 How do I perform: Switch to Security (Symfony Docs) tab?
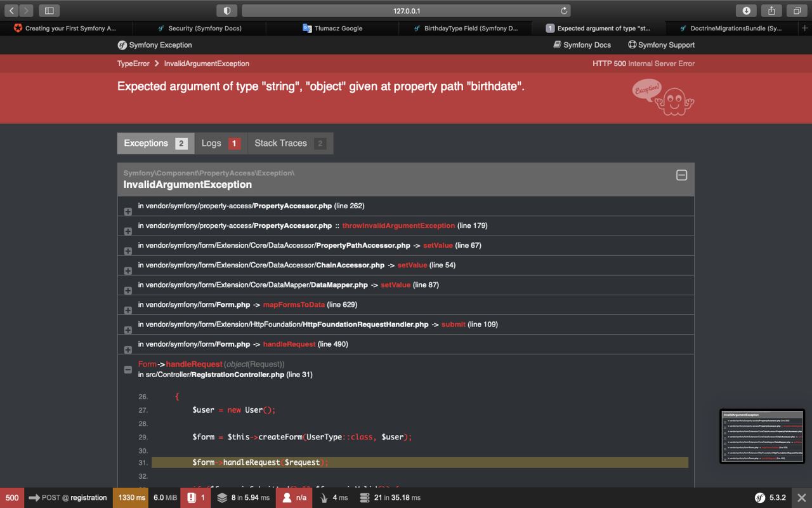pyautogui.click(x=200, y=28)
